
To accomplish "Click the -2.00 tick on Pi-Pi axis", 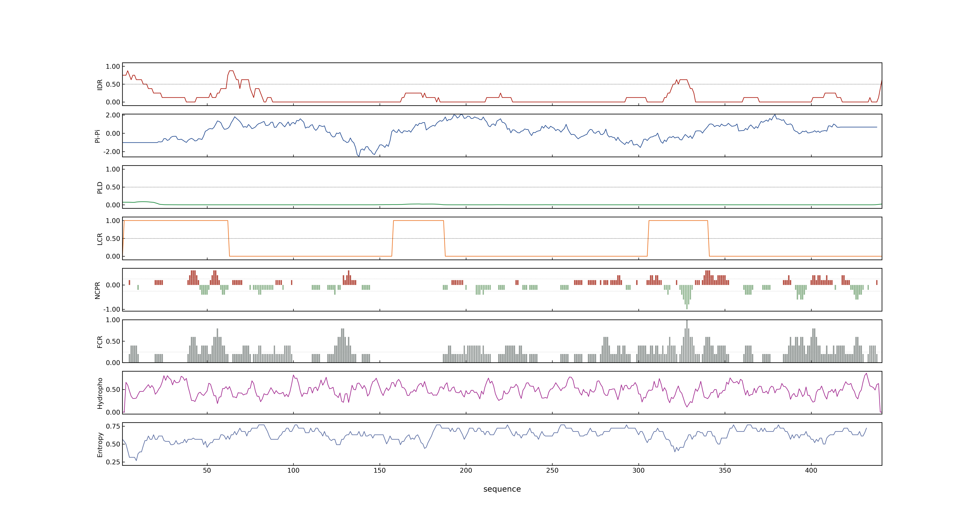I will (x=111, y=152).
